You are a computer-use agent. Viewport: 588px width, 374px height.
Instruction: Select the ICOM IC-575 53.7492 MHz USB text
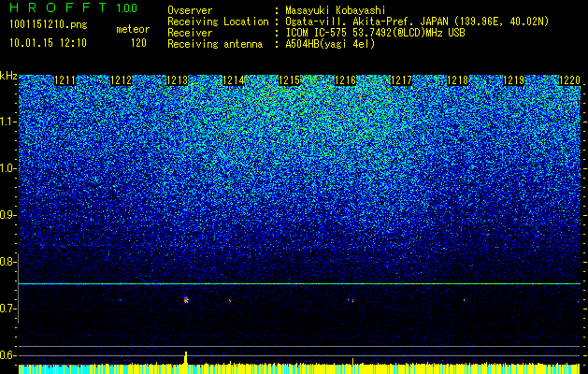point(375,33)
